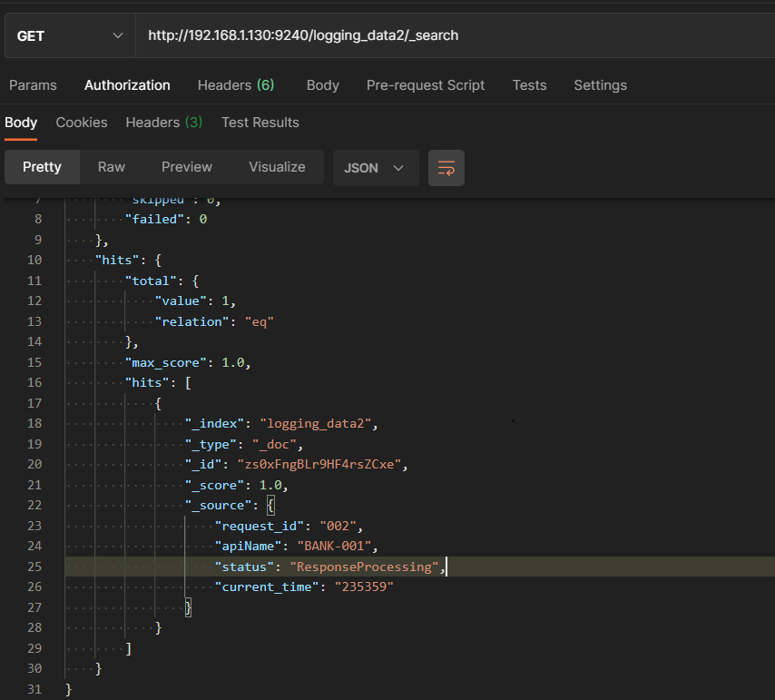The height and width of the screenshot is (700, 775).
Task: Switch to the Preview response view
Action: click(x=186, y=167)
